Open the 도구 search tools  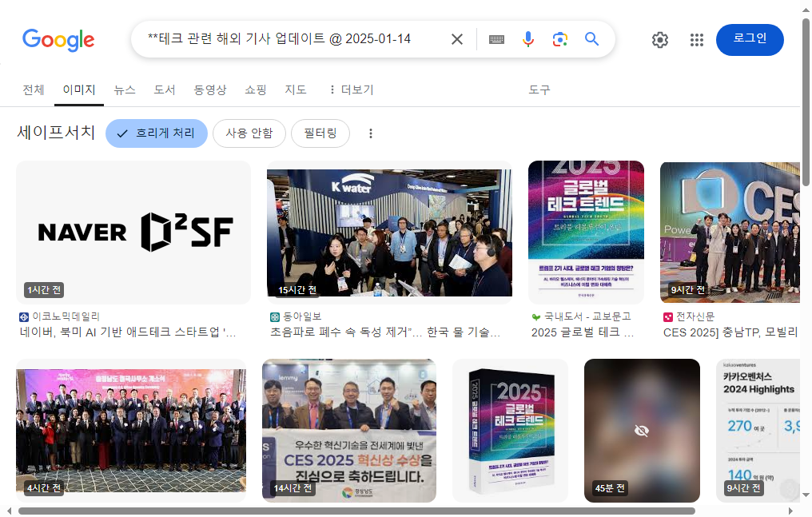(539, 90)
